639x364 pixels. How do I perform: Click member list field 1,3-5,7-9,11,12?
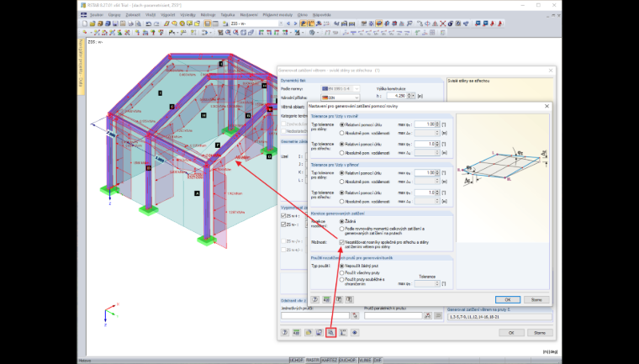click(x=499, y=317)
